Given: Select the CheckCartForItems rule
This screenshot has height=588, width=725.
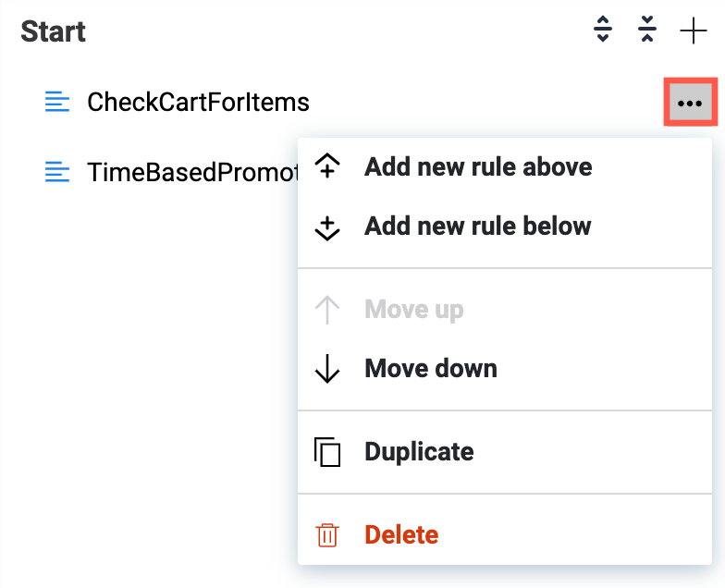Looking at the screenshot, I should (198, 102).
